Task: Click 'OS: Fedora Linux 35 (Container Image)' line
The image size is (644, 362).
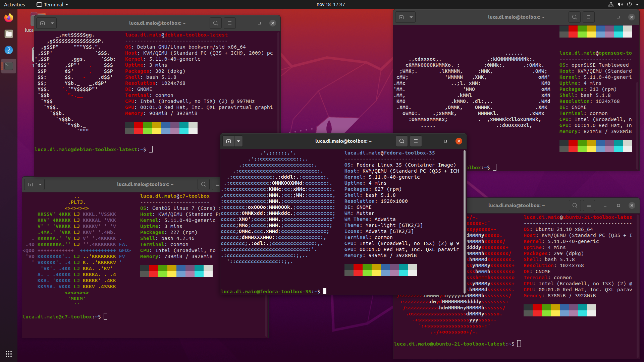Action: (x=400, y=165)
